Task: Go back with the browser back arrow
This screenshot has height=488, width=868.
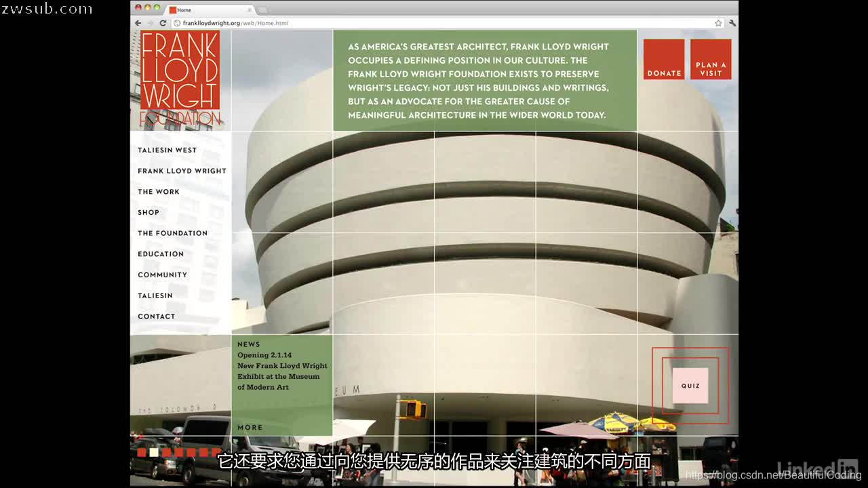Action: pyautogui.click(x=138, y=23)
